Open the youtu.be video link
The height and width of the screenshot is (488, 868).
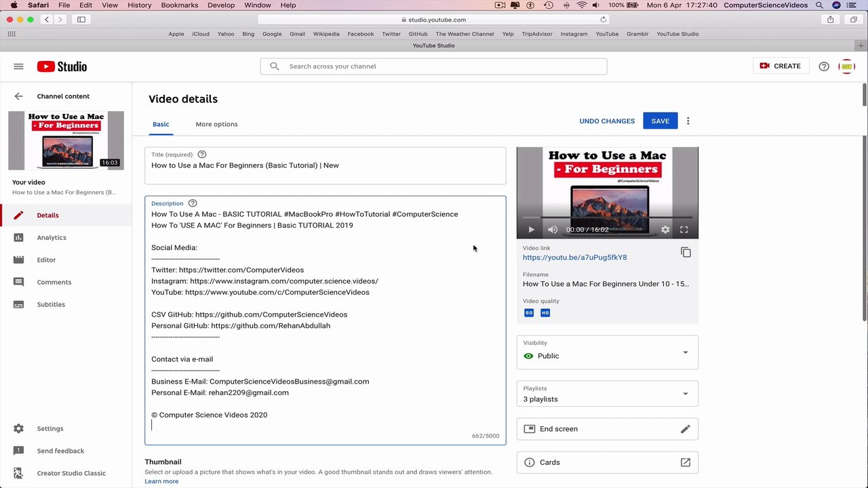coord(574,258)
